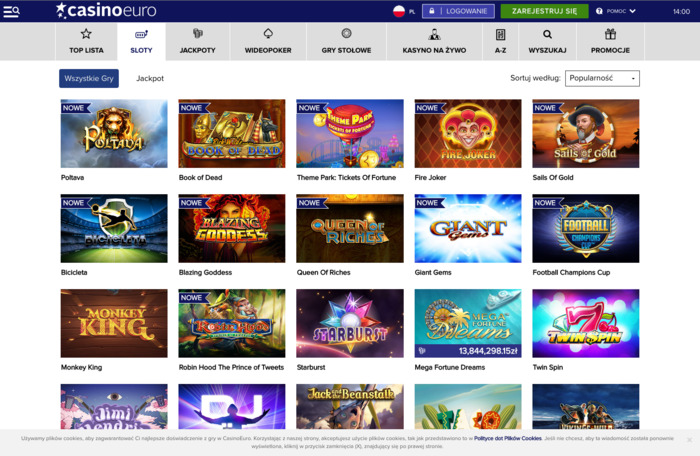
Task: Select the Polish flag language icon
Action: (x=399, y=11)
